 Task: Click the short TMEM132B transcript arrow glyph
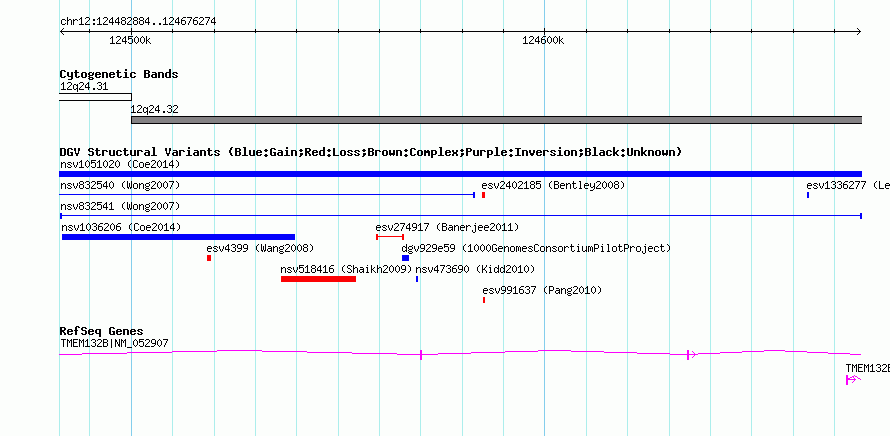[x=853, y=380]
